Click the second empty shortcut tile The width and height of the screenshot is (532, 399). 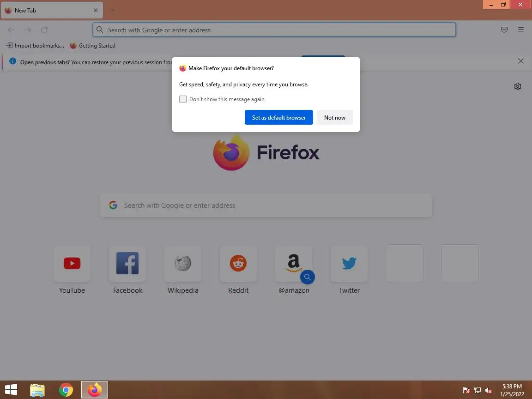(x=460, y=263)
